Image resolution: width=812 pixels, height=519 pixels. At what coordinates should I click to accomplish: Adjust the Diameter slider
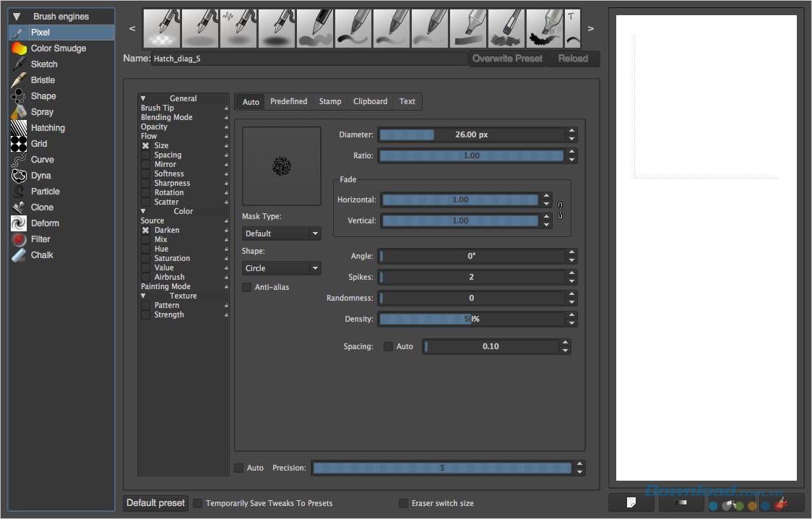pos(471,134)
